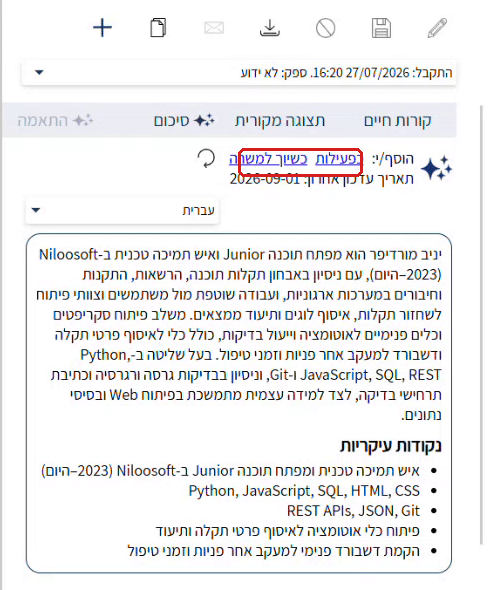Open the התאמה matching tab
Screen dimensions: 490x590
point(55,121)
